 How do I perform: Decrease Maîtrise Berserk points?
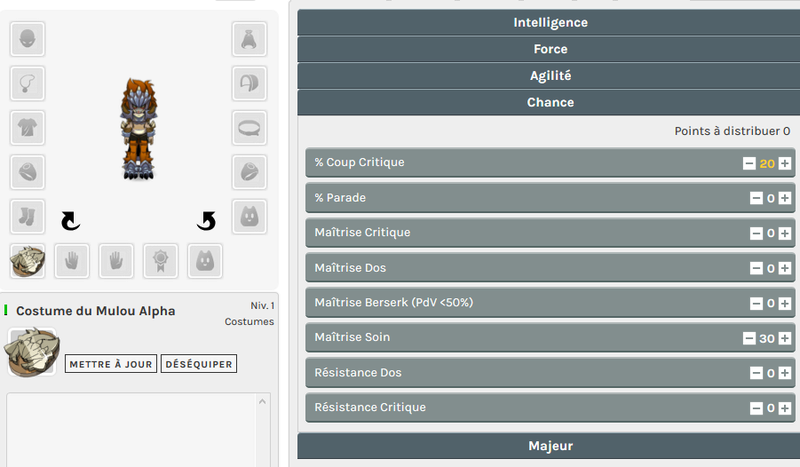click(x=756, y=303)
